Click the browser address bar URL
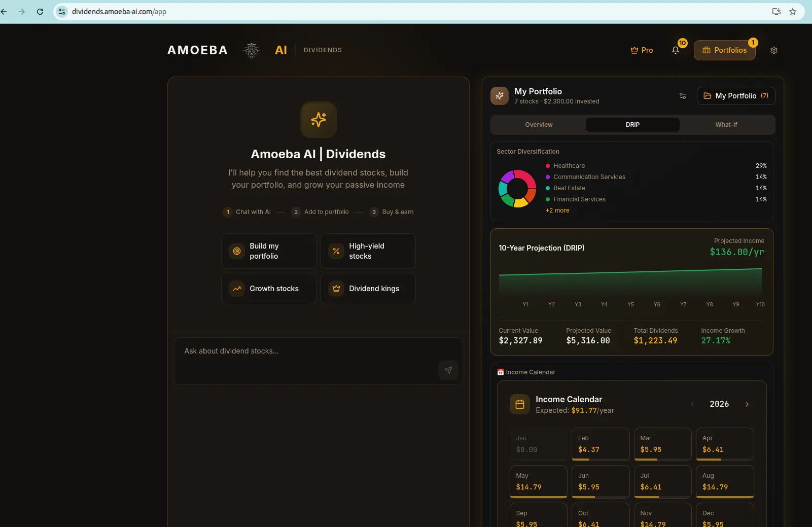The width and height of the screenshot is (812, 527). pos(119,12)
